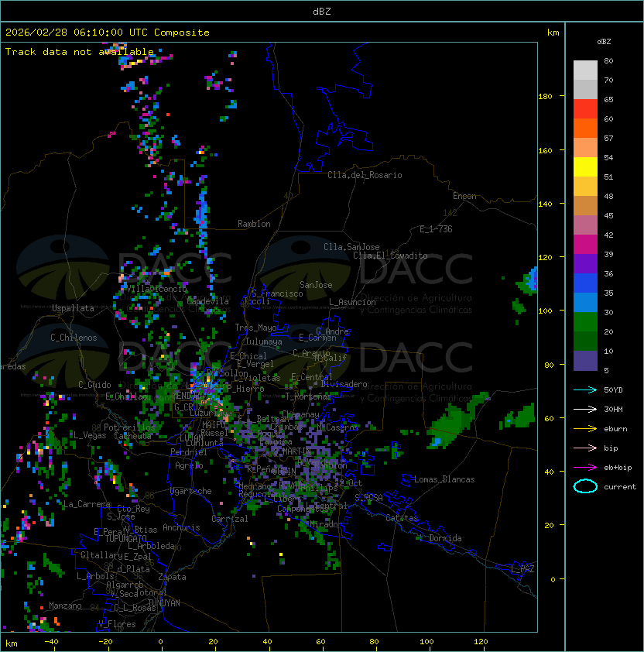
Task: Click the 'dBZ' title at top
Action: click(x=322, y=11)
